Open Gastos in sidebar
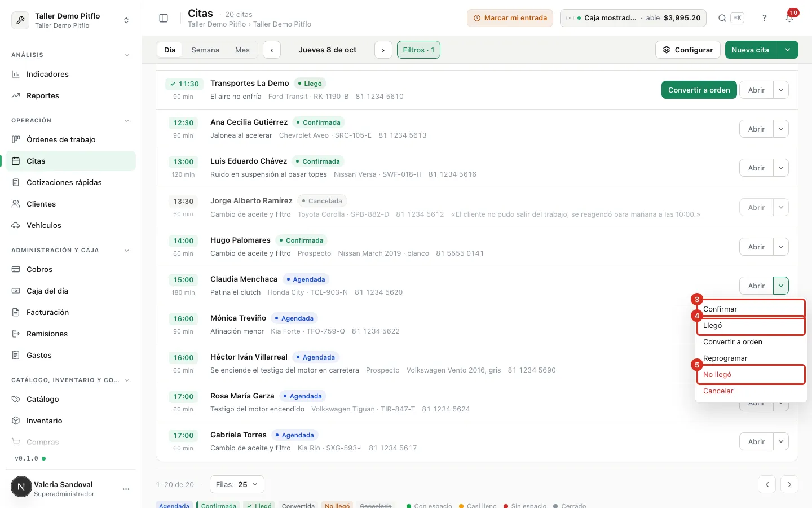This screenshot has height=508, width=812. pos(70,355)
